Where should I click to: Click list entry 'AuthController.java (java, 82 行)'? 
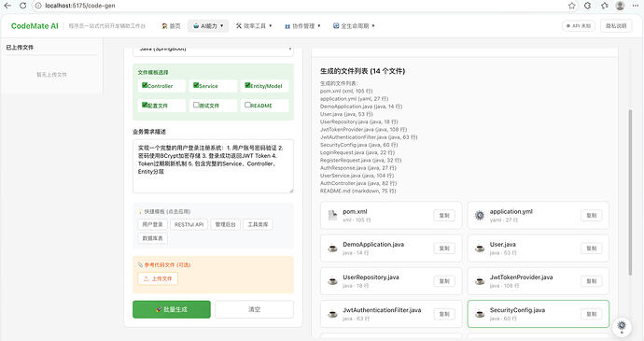358,183
